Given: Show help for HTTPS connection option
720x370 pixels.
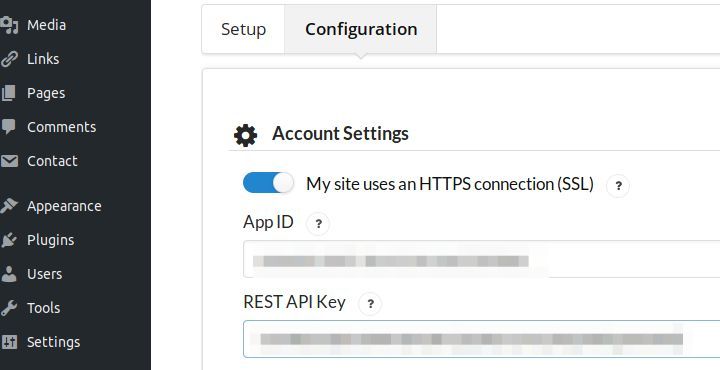Looking at the screenshot, I should 618,186.
